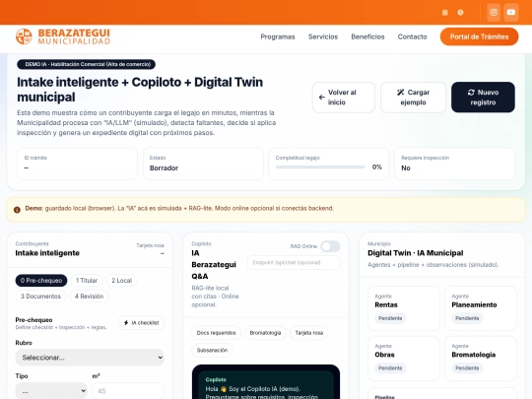The height and width of the screenshot is (399, 532).
Task: Ask about Docs requeridos chip
Action: 216,333
